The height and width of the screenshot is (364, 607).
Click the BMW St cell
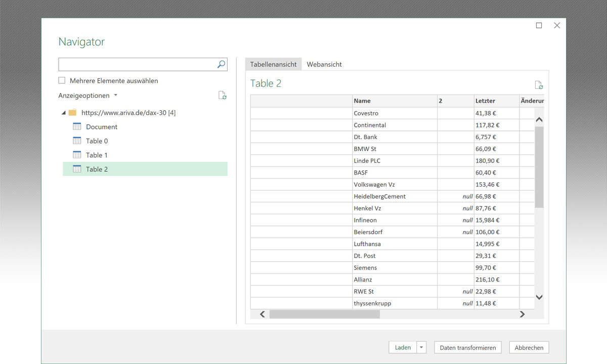(x=395, y=149)
